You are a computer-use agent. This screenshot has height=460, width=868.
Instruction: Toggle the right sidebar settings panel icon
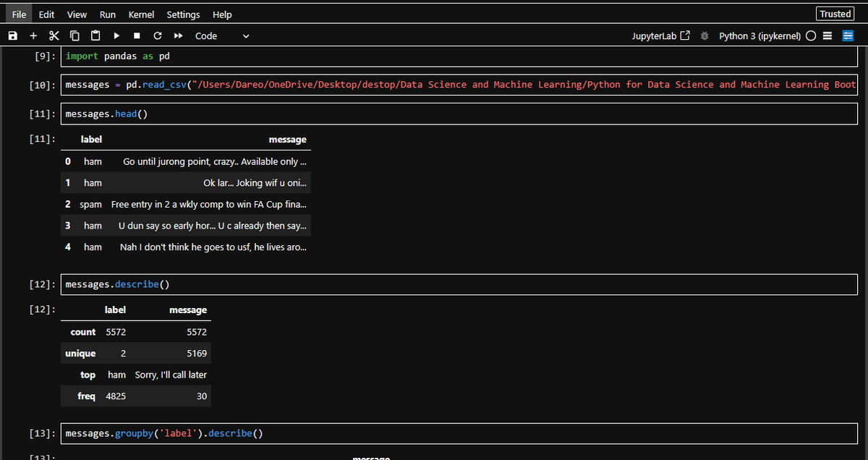[x=848, y=36]
